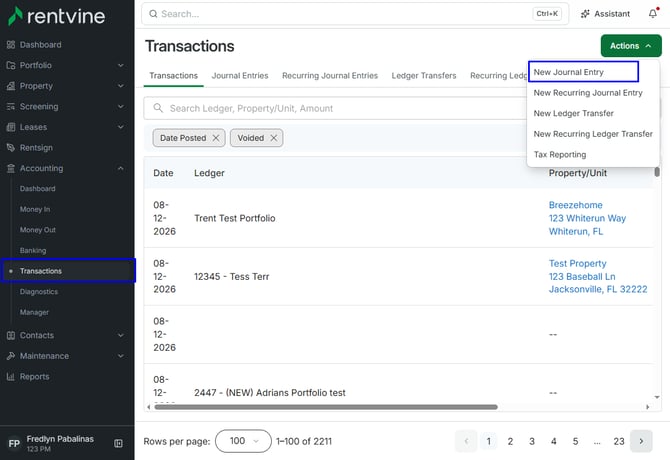Click the Maintenance wrench icon

click(11, 356)
